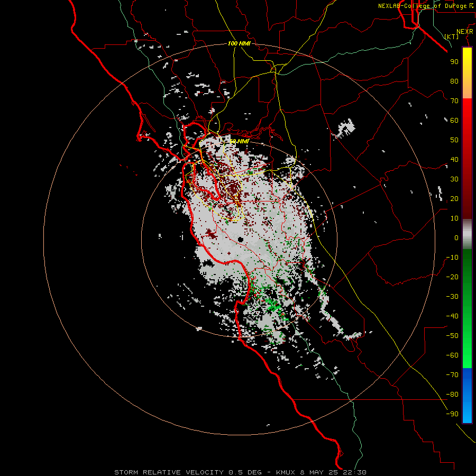Click the -50 value on velocity scale
The height and width of the screenshot is (476, 476).
click(x=452, y=336)
